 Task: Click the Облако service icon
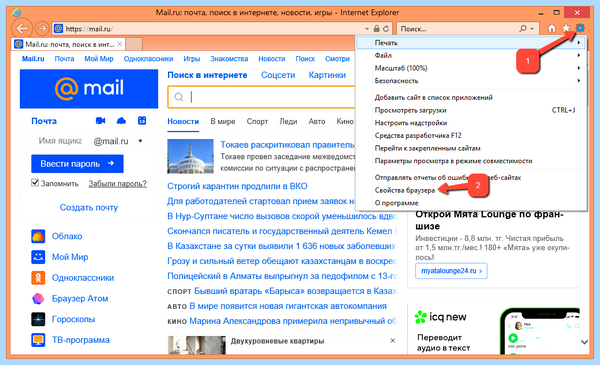point(38,236)
